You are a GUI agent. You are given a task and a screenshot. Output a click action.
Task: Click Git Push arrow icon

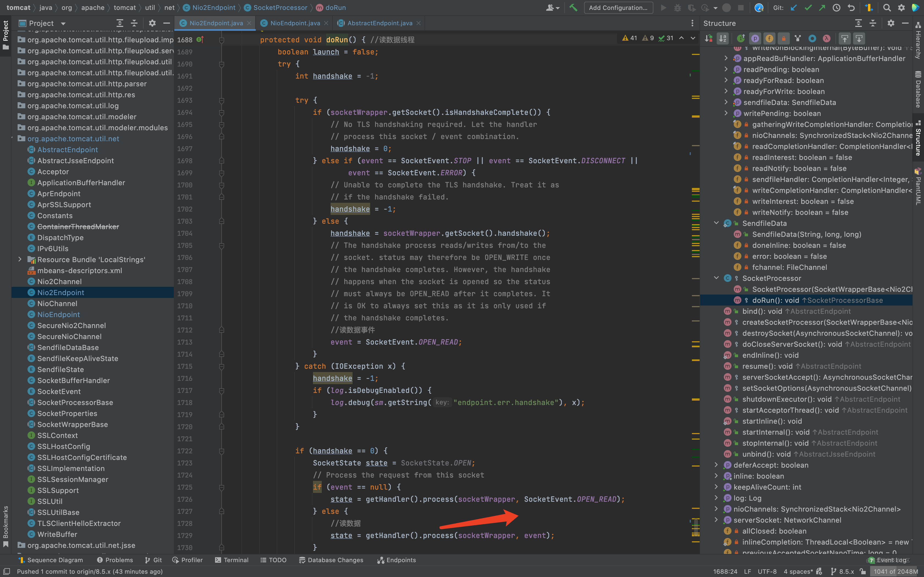tap(822, 8)
